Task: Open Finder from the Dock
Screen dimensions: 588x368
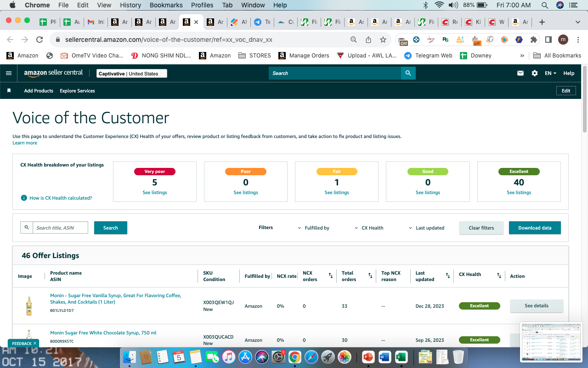Action: point(130,356)
